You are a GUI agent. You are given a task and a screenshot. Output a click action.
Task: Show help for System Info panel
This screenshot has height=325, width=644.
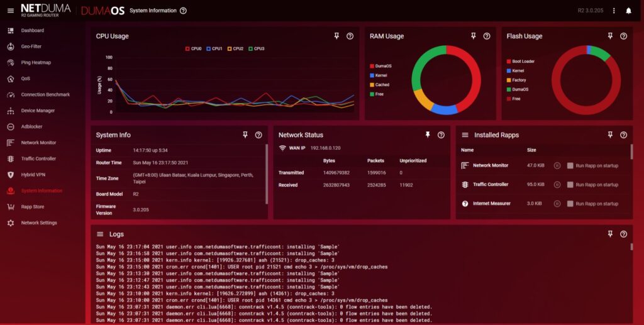click(258, 135)
